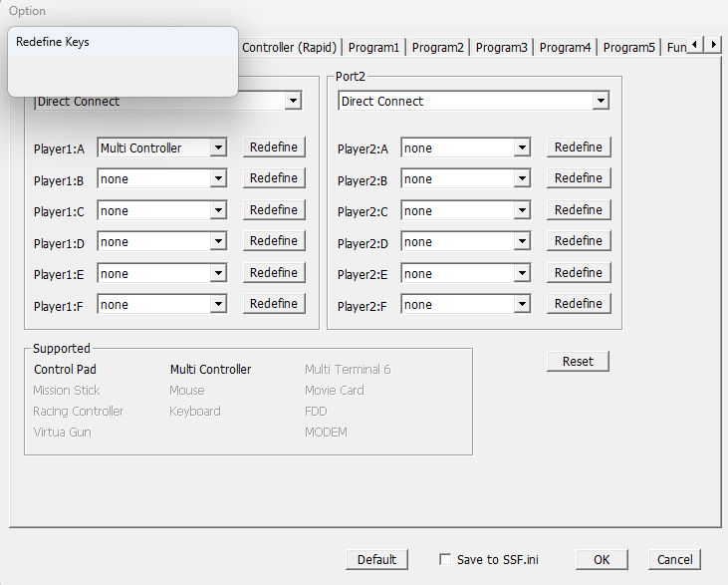Screen dimensions: 728x585
Task: Click Redefine for Player1:F
Action: pos(274,304)
